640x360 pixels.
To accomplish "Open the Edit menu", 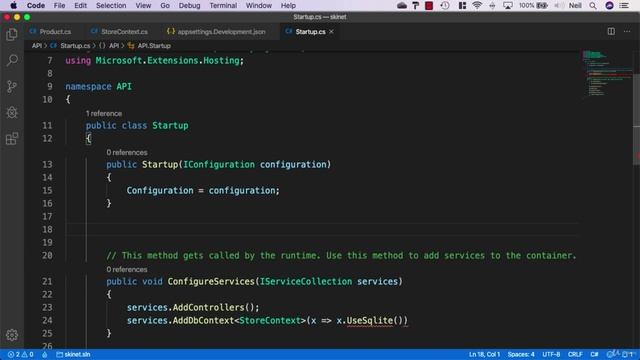I will pos(80,5).
